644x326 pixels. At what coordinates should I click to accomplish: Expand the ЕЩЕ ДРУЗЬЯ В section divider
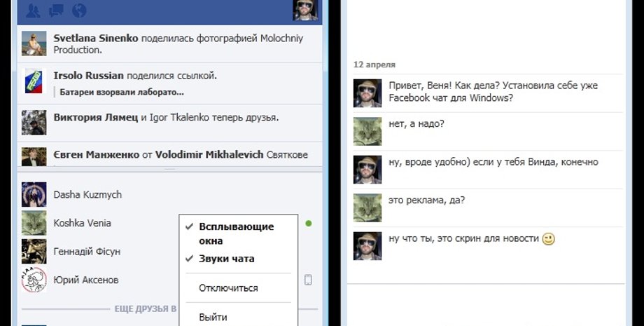(x=144, y=308)
